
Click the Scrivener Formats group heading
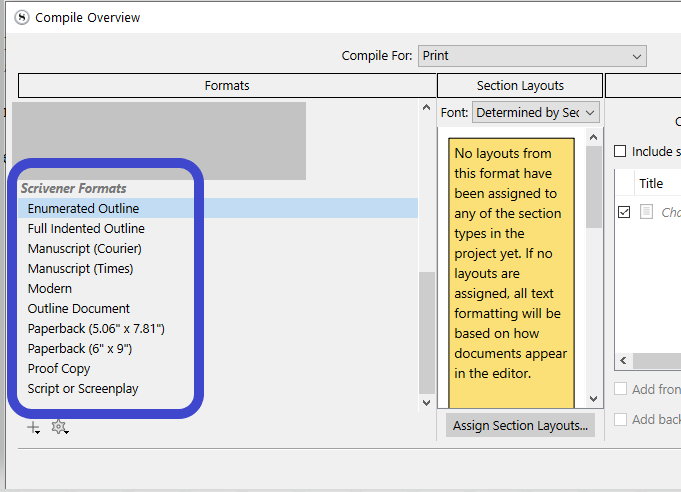click(x=73, y=188)
